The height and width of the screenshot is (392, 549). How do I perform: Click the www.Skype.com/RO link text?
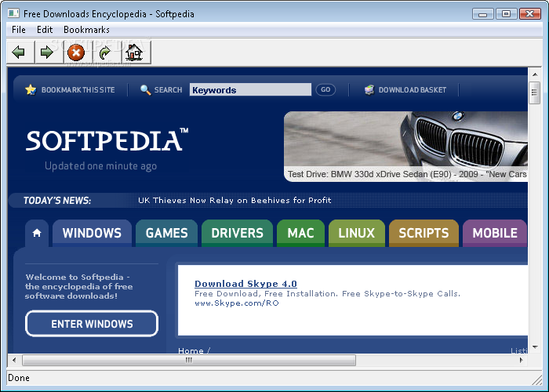click(x=237, y=303)
